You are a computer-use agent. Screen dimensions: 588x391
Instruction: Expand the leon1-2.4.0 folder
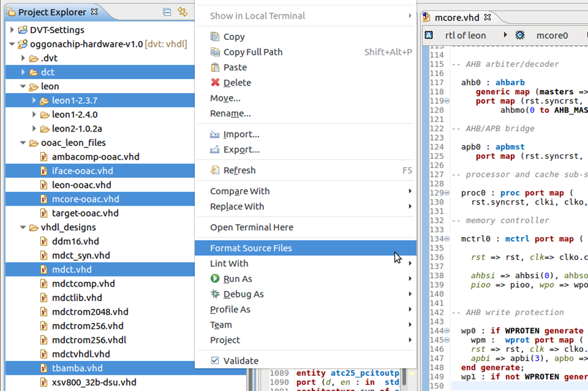point(34,115)
